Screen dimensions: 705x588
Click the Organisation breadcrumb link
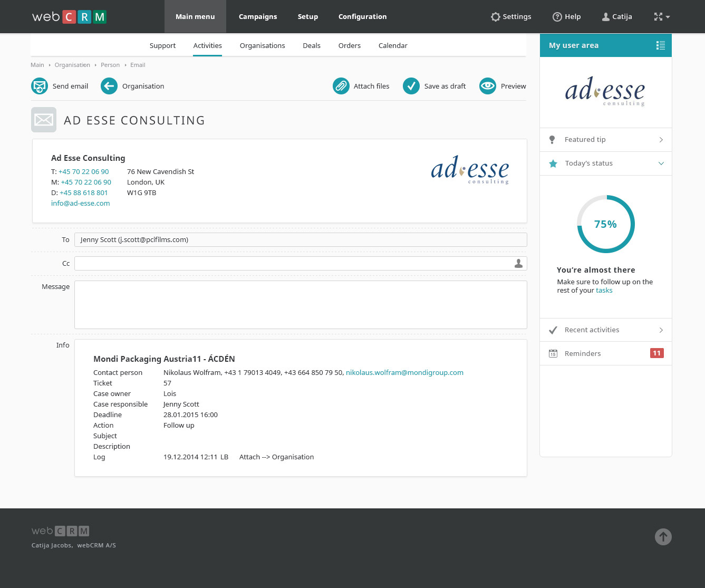tap(72, 65)
